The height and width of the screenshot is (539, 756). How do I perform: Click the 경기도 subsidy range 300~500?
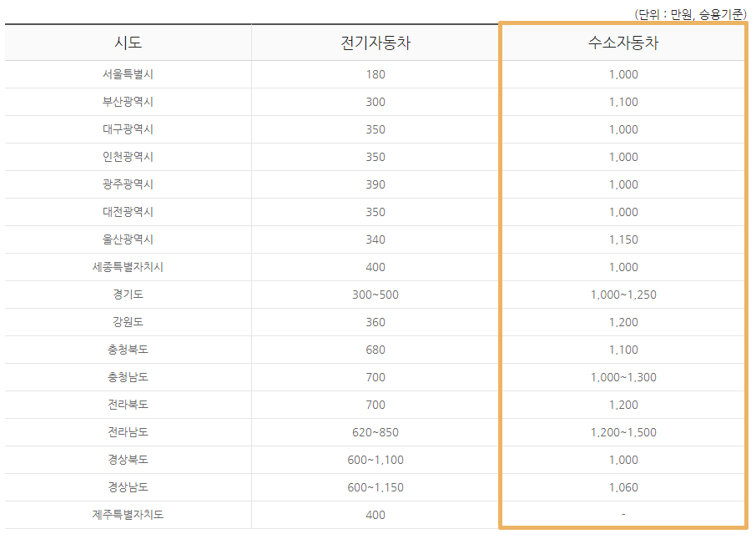[x=374, y=294]
